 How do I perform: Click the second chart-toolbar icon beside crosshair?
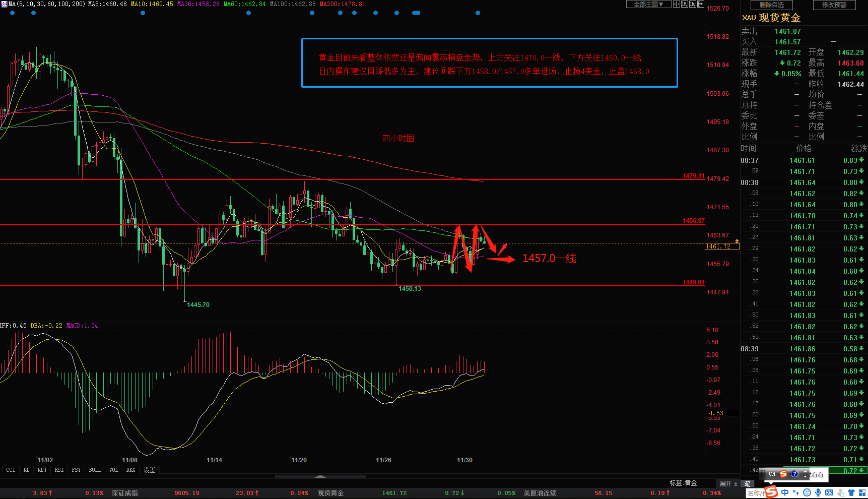click(x=685, y=4)
